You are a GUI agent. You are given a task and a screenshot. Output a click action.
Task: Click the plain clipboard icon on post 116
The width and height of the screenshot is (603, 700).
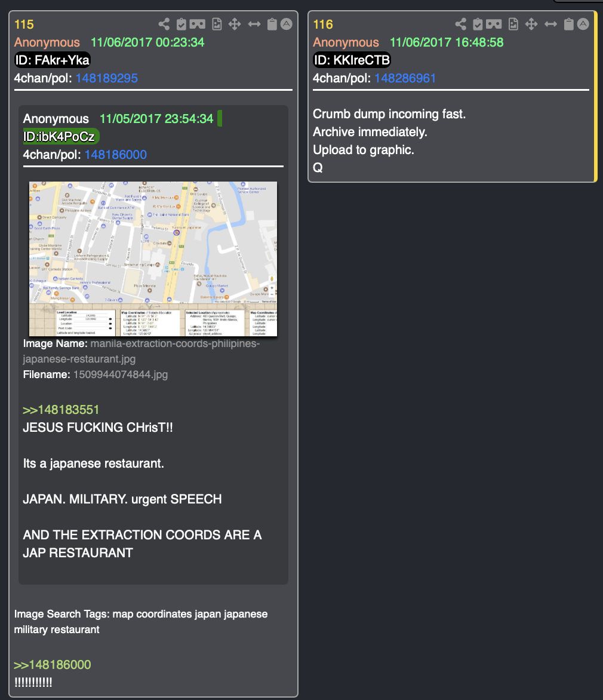point(568,24)
